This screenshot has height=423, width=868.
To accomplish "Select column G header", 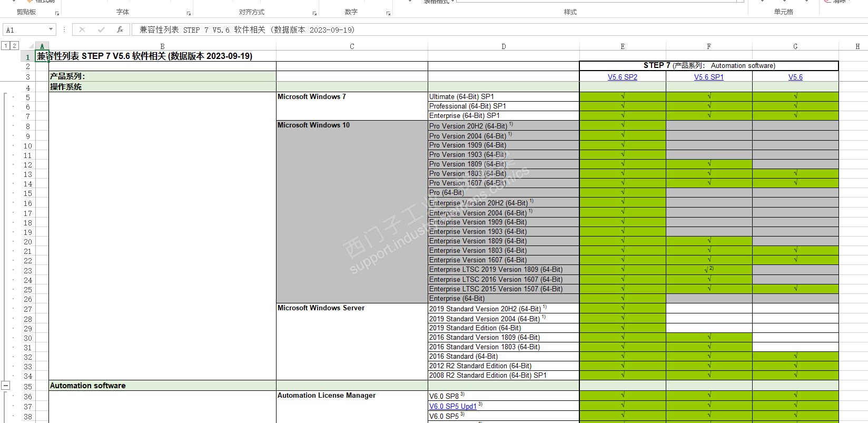I will click(795, 46).
